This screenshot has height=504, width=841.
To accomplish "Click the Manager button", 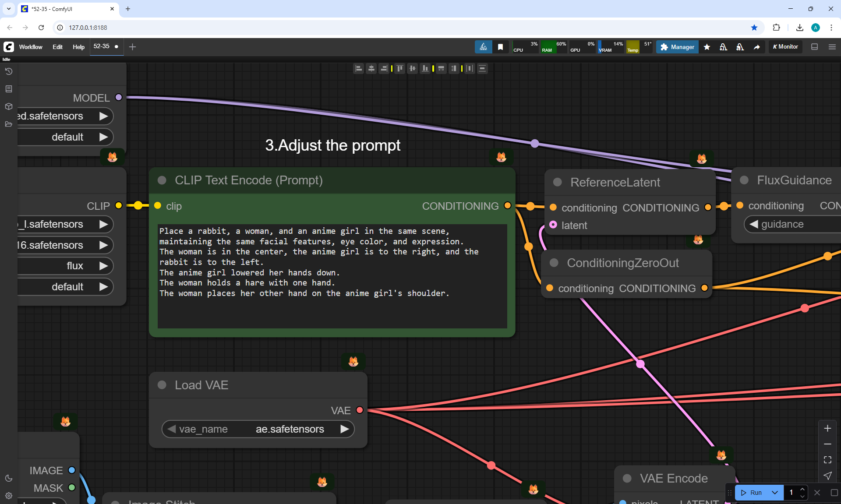I will (x=677, y=47).
